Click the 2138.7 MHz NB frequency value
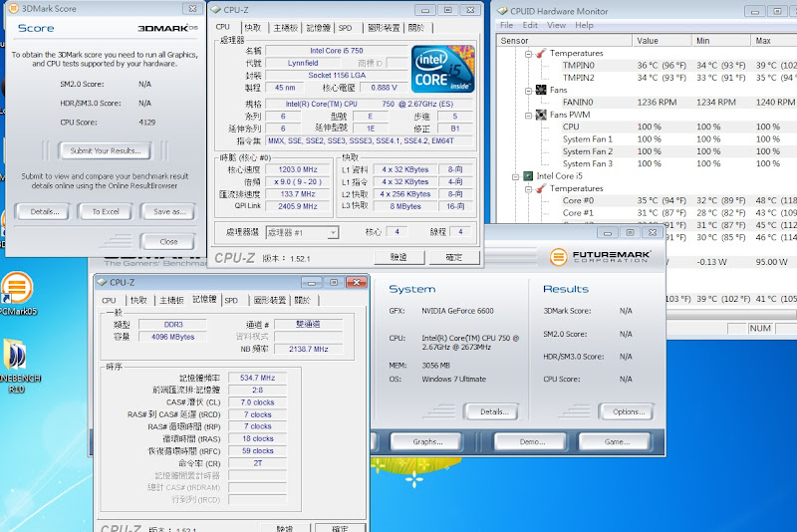 pos(309,349)
